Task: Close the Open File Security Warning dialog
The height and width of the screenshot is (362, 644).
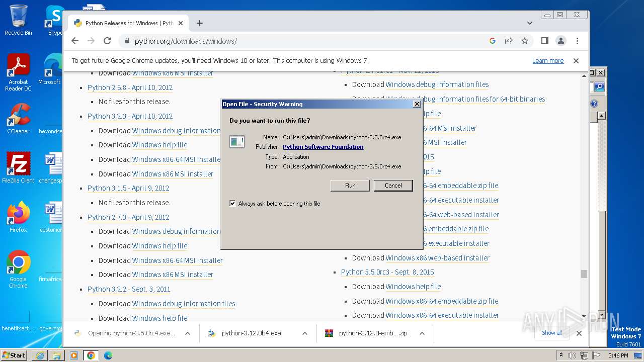Action: (x=417, y=104)
